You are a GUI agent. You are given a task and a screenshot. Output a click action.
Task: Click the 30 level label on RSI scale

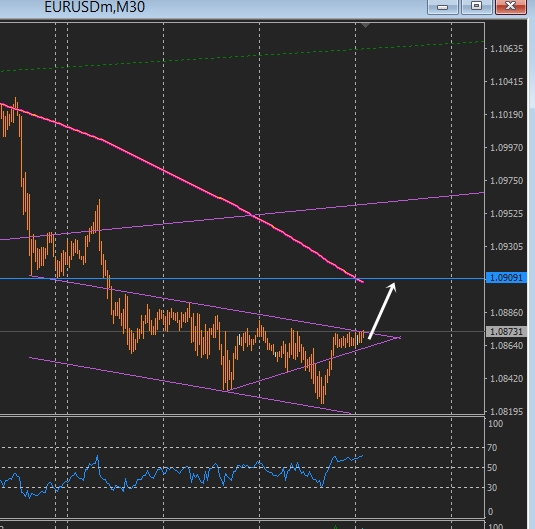pos(492,488)
